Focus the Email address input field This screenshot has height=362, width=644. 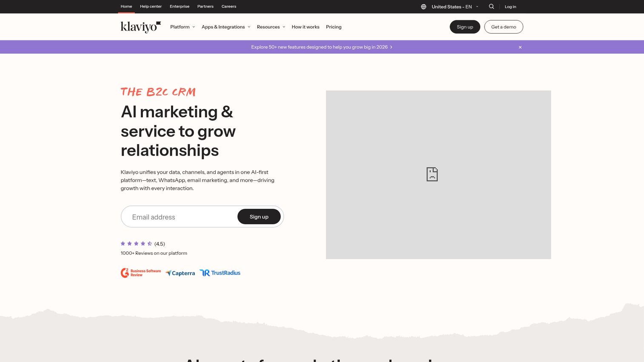click(x=180, y=217)
